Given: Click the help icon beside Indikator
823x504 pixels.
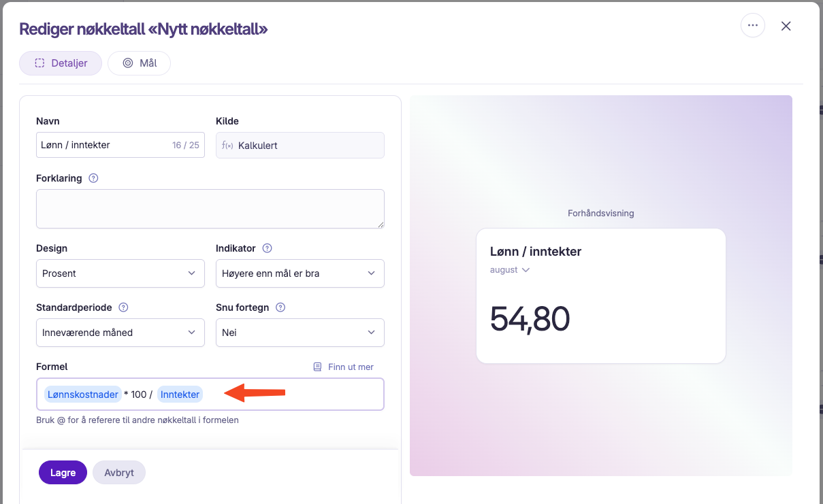Looking at the screenshot, I should (x=268, y=248).
